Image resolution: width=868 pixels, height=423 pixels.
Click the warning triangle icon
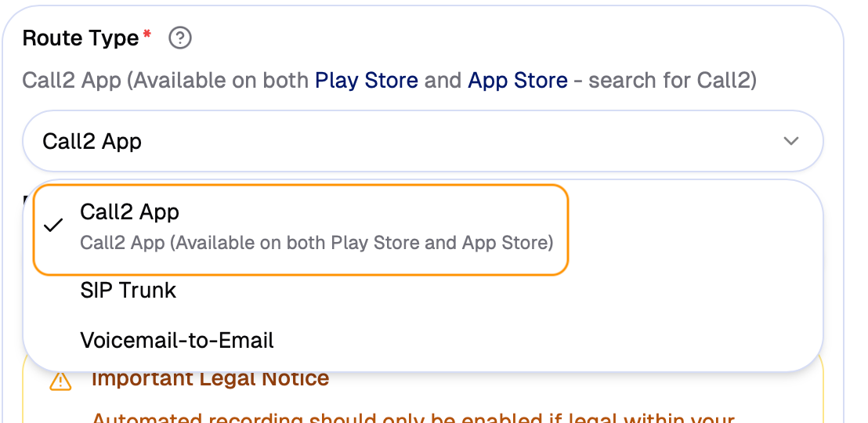(x=60, y=381)
